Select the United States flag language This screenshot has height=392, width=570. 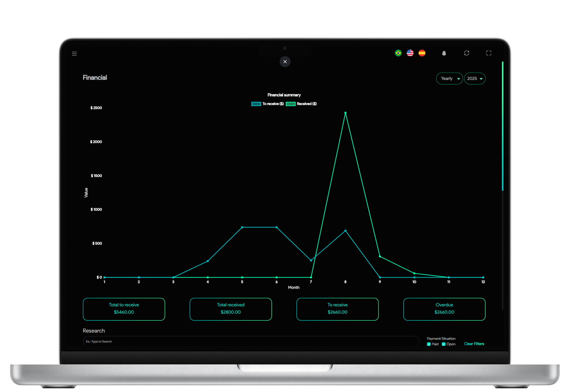point(410,53)
